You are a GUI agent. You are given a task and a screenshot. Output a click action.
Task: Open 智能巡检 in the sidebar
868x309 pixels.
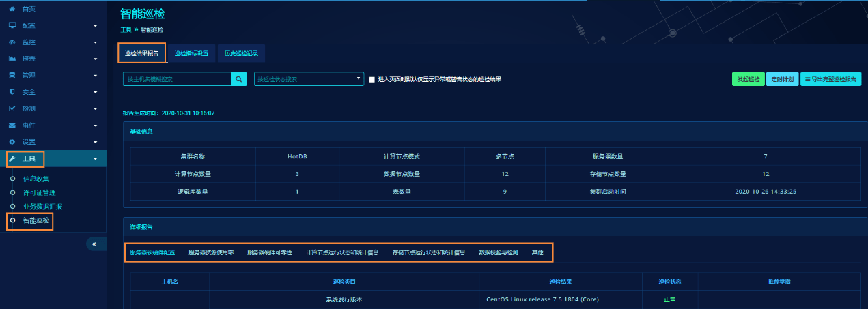pos(36,221)
